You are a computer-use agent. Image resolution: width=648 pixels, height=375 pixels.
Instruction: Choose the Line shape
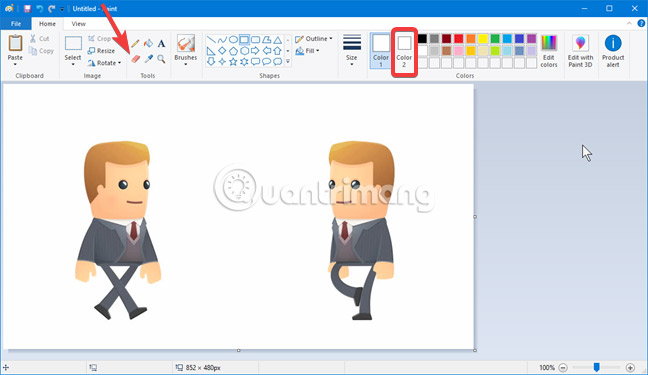[211, 40]
